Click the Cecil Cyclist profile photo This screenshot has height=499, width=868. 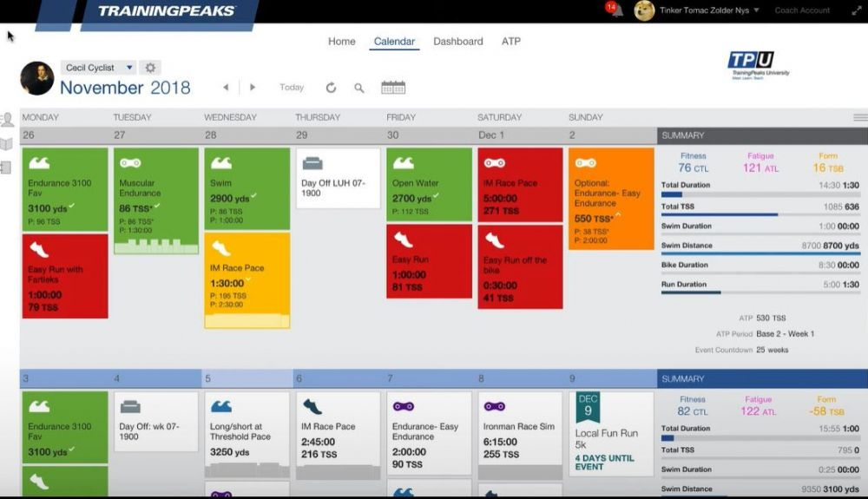click(37, 78)
